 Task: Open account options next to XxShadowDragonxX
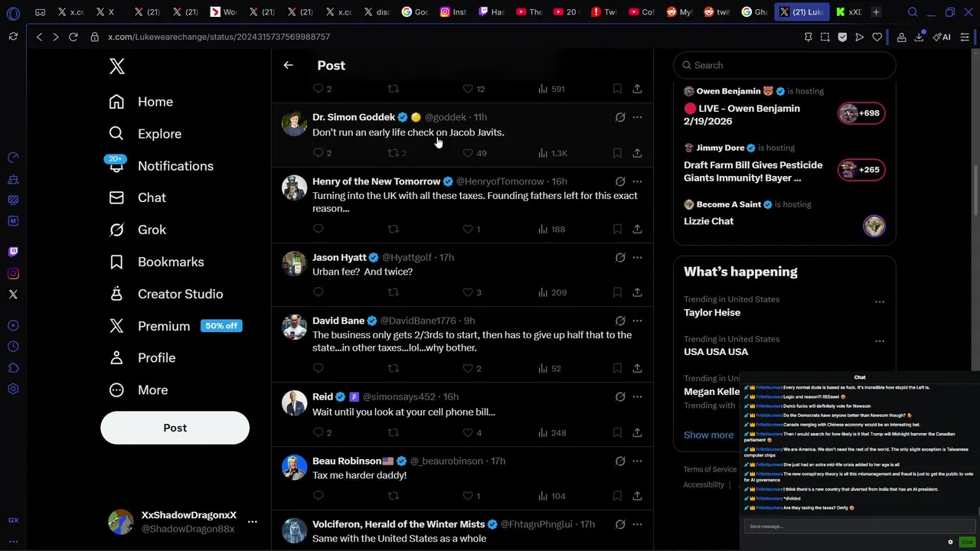coord(252,522)
